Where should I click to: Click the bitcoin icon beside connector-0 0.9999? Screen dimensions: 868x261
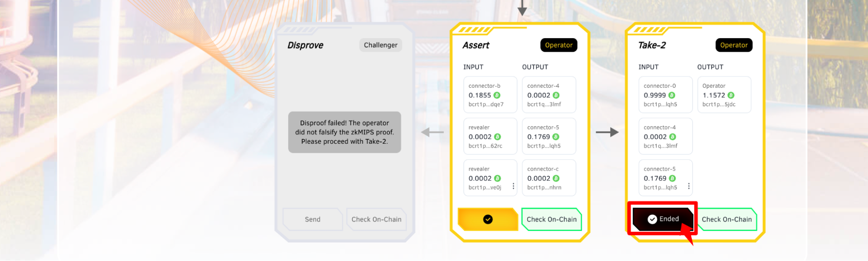[x=672, y=96]
